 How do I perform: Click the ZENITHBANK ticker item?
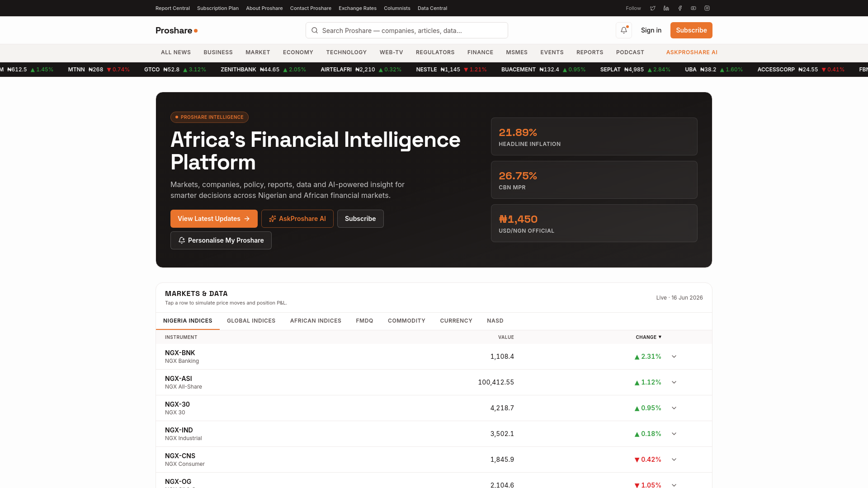(x=263, y=70)
